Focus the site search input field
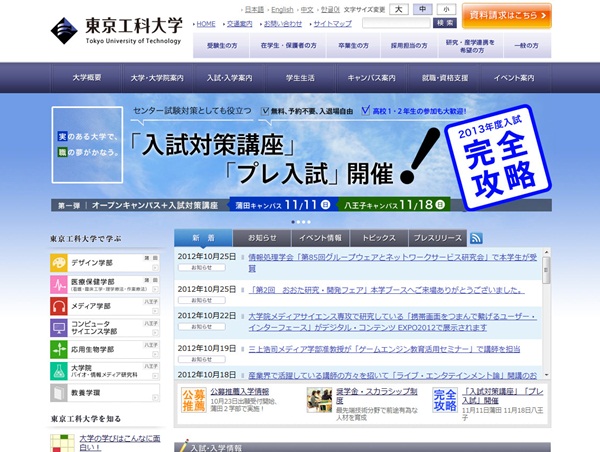The width and height of the screenshot is (600, 452). point(396,23)
